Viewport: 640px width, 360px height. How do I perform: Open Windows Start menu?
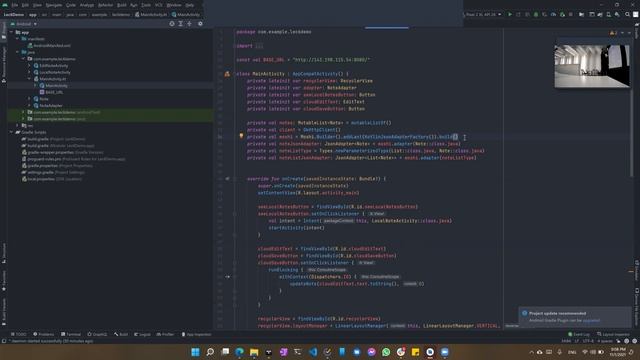tap(196, 352)
